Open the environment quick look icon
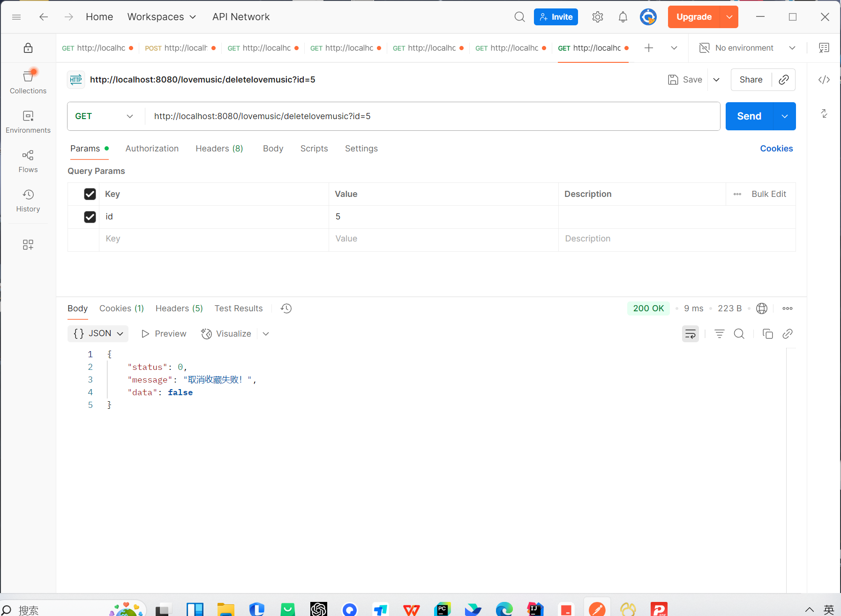Viewport: 841px width, 616px height. (824, 48)
